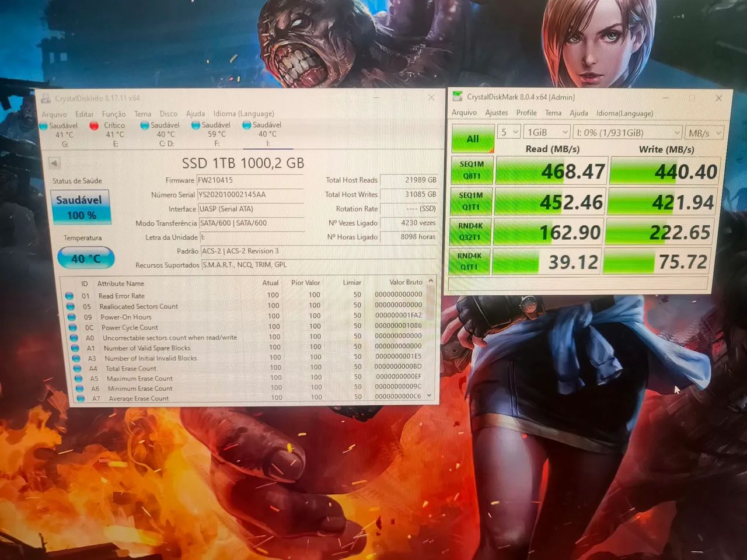Click the CrystalDiskInfo title bar icon
Screen dimensions: 747x560
tap(46, 99)
